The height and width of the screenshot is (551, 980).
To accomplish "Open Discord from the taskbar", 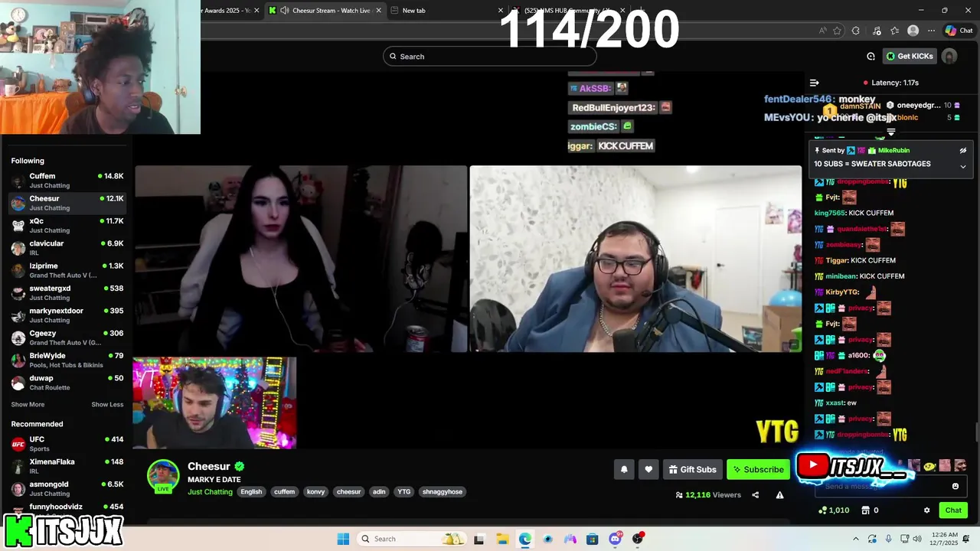I will pos(615,539).
